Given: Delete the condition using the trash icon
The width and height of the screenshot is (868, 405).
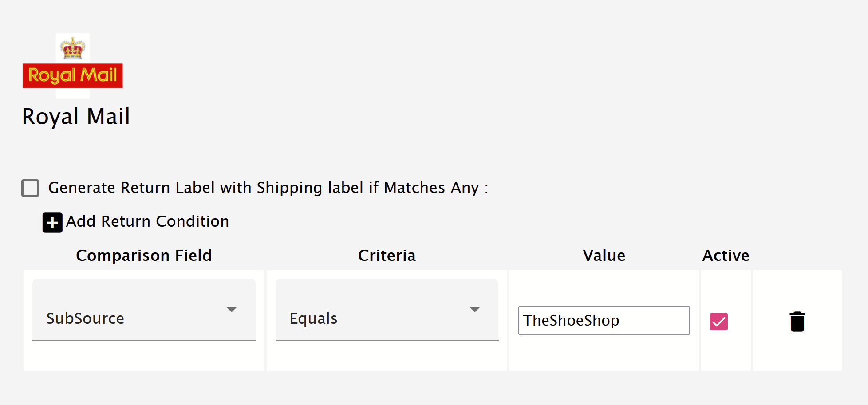Looking at the screenshot, I should coord(797,321).
